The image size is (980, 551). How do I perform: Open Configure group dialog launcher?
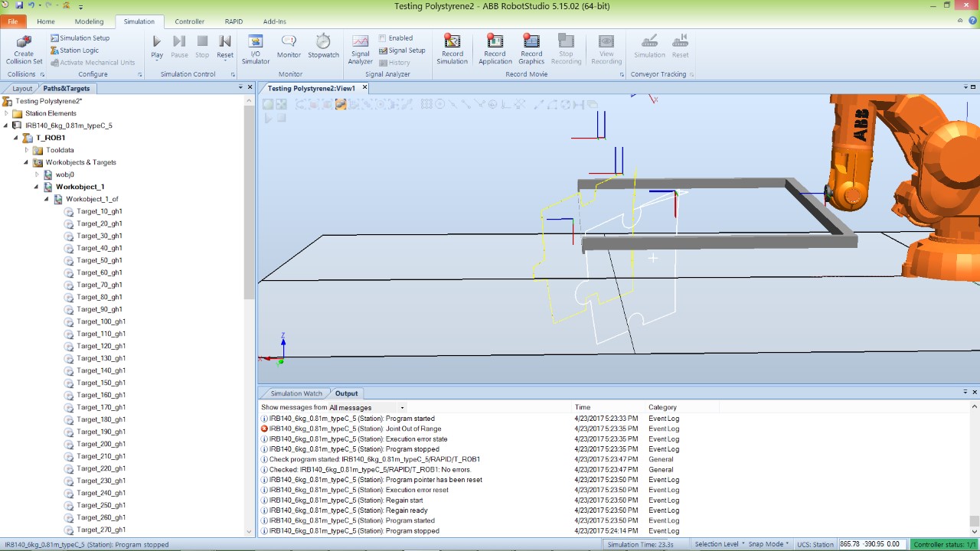tap(139, 75)
